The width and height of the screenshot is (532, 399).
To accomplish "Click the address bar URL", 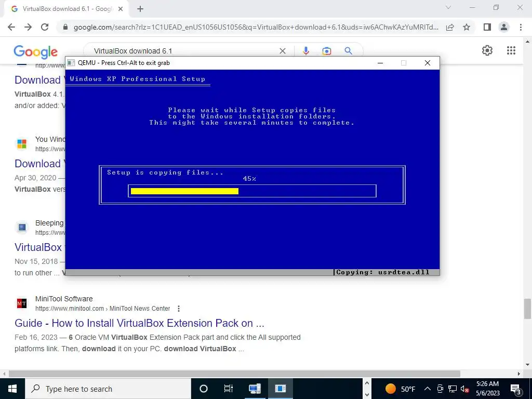I will 256,27.
